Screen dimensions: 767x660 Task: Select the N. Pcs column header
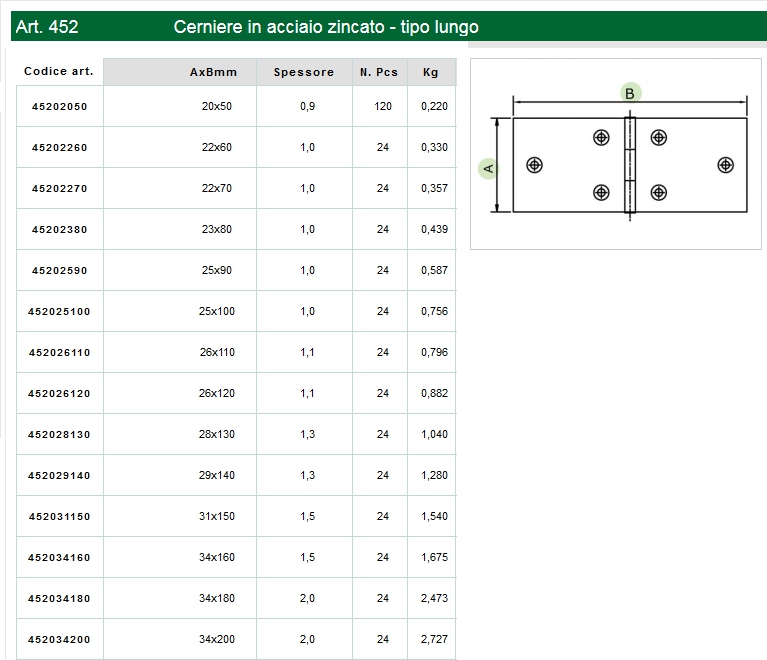point(379,72)
